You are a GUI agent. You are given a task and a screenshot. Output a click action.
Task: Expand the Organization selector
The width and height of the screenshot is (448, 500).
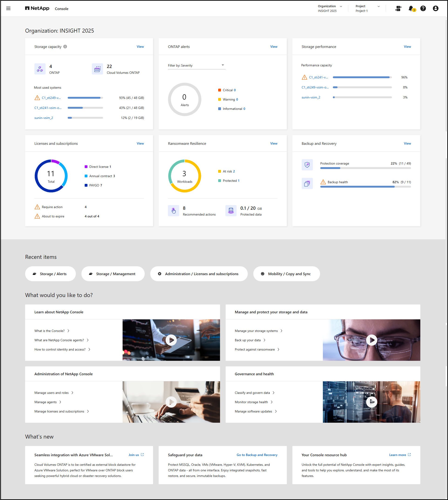pyautogui.click(x=341, y=6)
